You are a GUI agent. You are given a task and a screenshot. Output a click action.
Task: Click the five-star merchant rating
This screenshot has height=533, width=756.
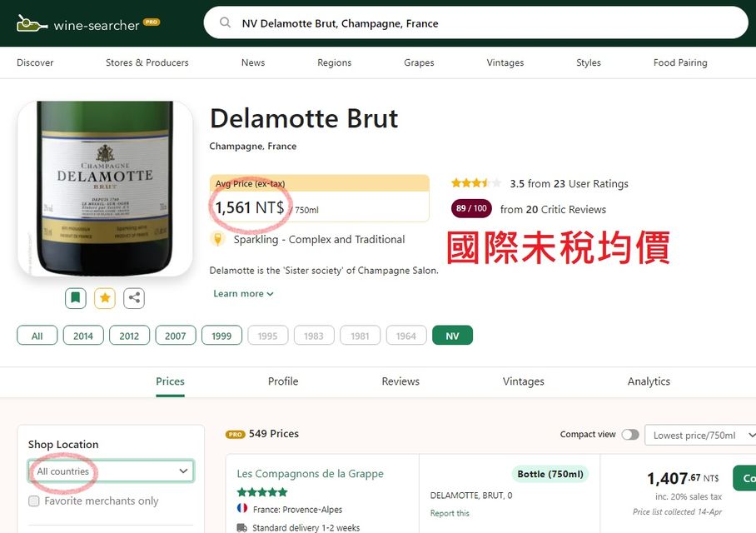pos(261,492)
